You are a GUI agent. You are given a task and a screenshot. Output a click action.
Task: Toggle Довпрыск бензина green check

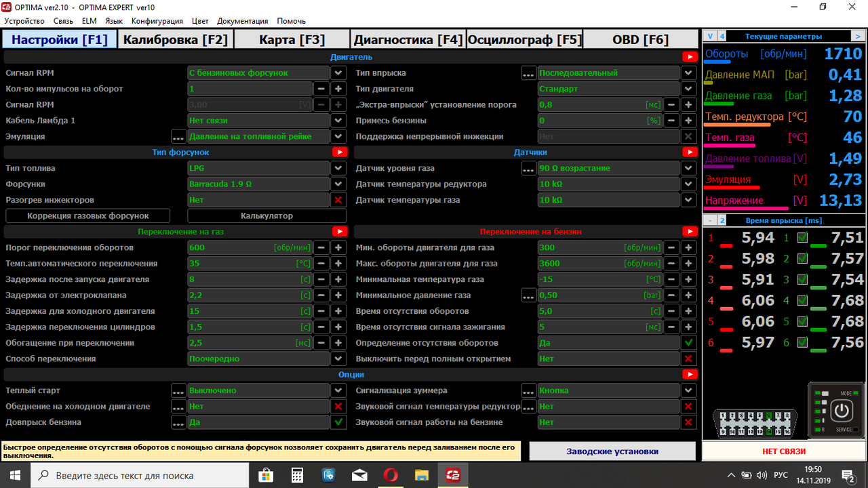pyautogui.click(x=338, y=423)
